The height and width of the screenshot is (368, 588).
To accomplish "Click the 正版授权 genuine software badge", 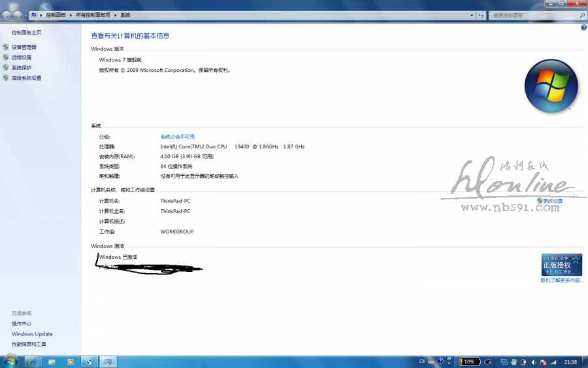I will pos(561,265).
